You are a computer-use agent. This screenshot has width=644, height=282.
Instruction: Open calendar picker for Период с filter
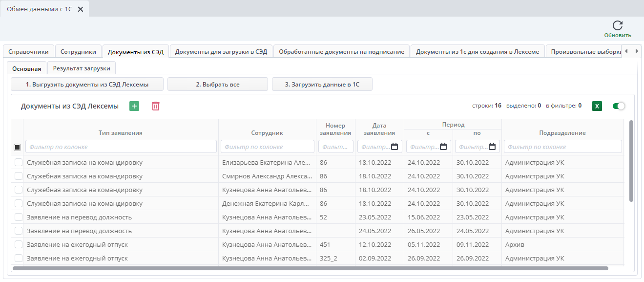(443, 147)
